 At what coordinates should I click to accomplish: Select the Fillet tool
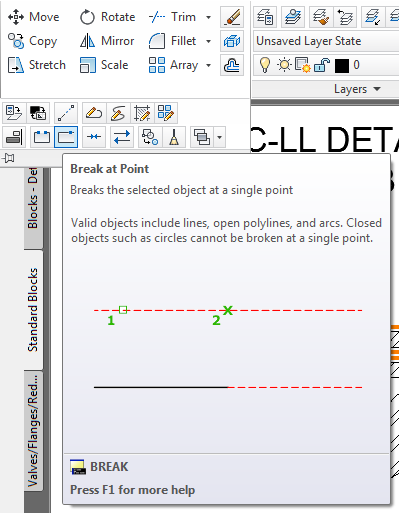(x=173, y=41)
